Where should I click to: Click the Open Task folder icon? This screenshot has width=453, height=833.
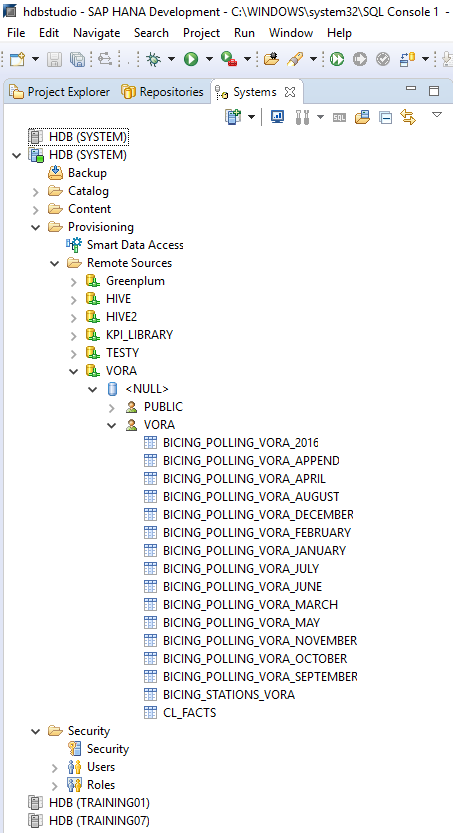(x=271, y=59)
